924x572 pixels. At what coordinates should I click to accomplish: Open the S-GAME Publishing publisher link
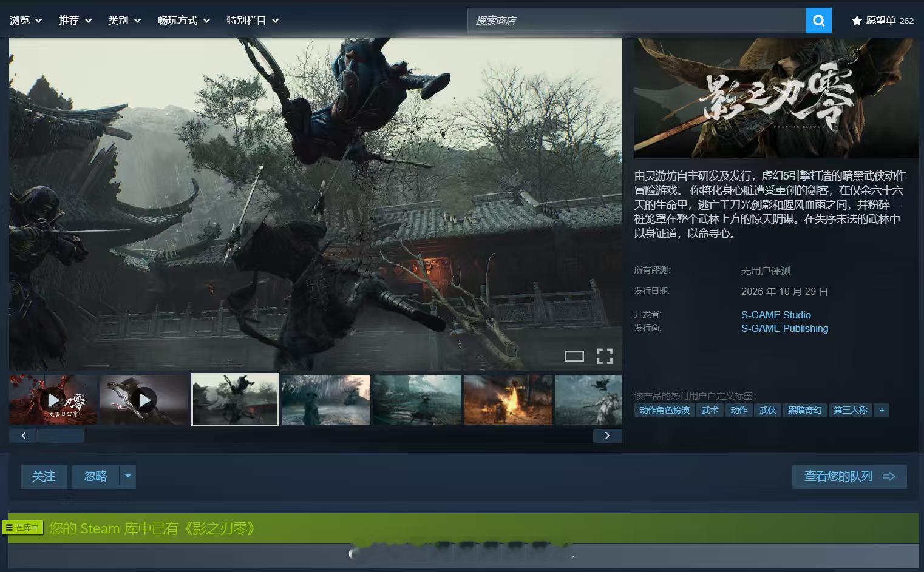click(x=784, y=328)
